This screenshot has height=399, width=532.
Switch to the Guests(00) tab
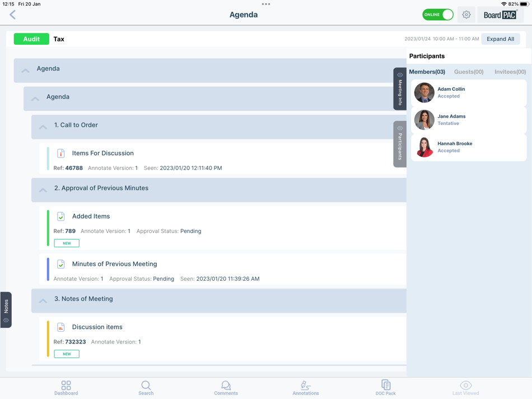470,72
